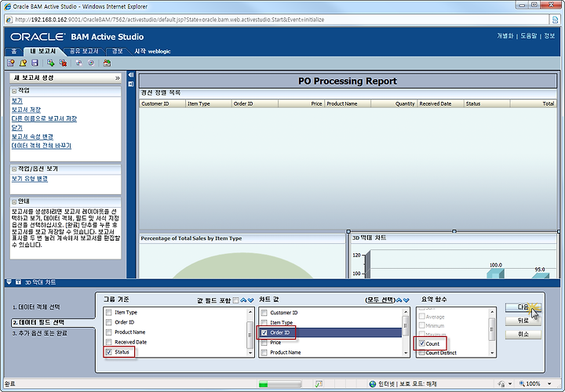The width and height of the screenshot is (565, 392).
Task: Click the window icon beside 3D 막대 차트 title
Action: click(x=18, y=282)
